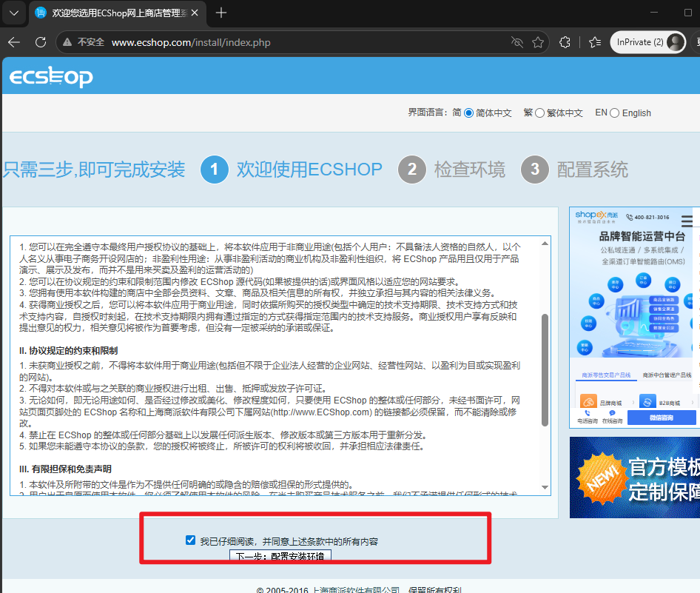Click the '界面语言:' label
The width and height of the screenshot is (700, 593).
428,113
